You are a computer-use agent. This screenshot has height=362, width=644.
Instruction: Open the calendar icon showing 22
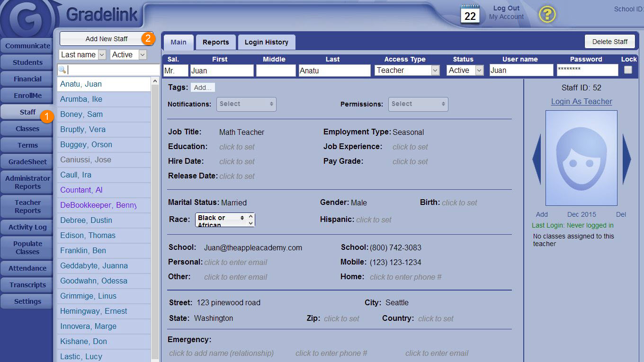click(470, 14)
